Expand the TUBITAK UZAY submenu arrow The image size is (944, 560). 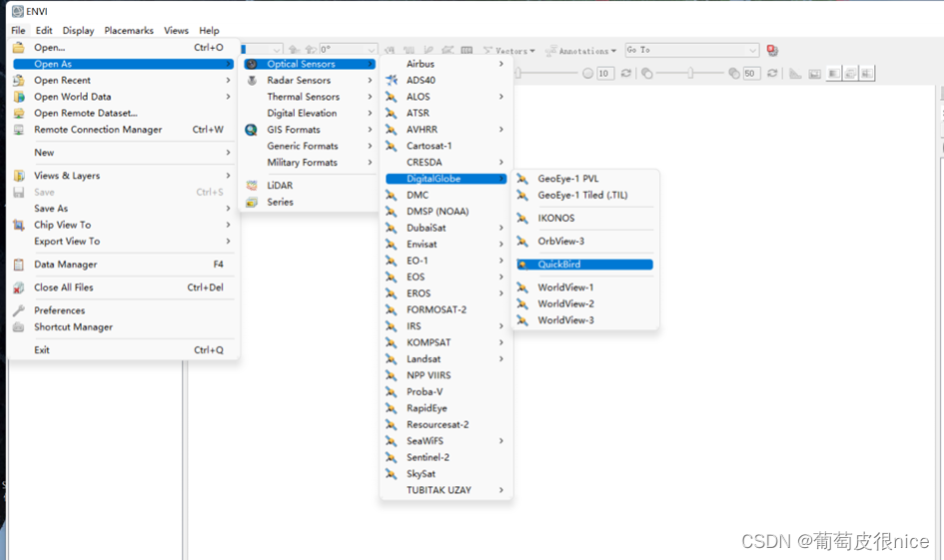click(501, 490)
